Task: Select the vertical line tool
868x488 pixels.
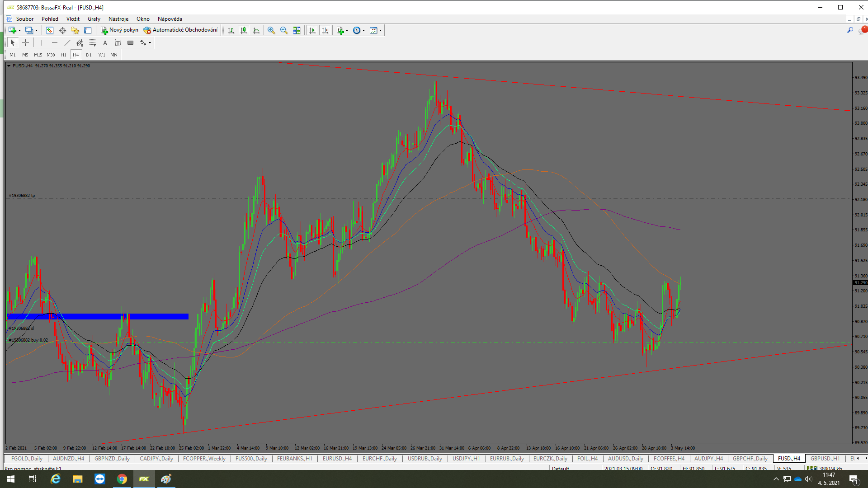Action: pos(42,42)
